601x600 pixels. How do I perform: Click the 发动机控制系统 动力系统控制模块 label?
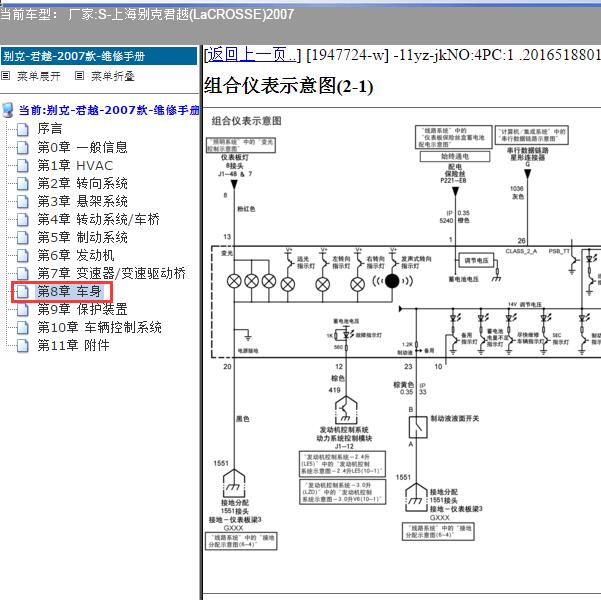(x=344, y=434)
